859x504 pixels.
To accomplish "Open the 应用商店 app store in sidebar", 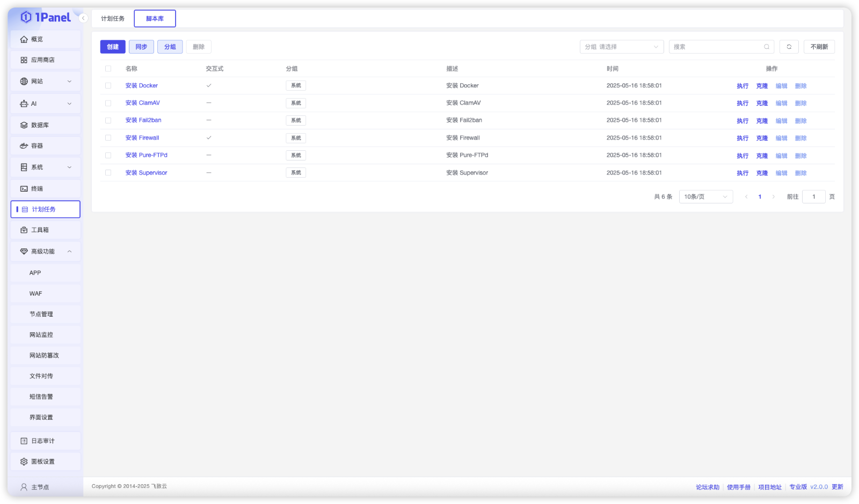I will point(42,60).
